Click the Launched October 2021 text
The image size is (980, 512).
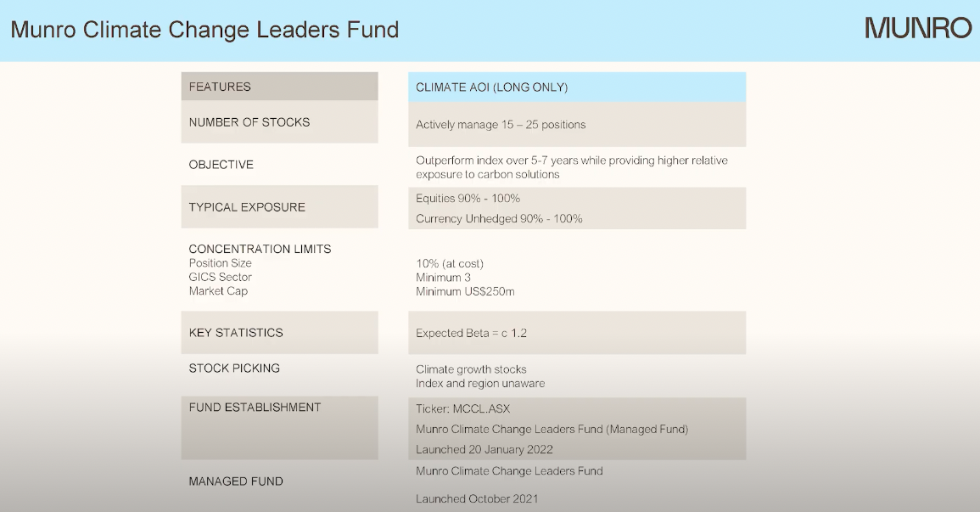coord(477,499)
